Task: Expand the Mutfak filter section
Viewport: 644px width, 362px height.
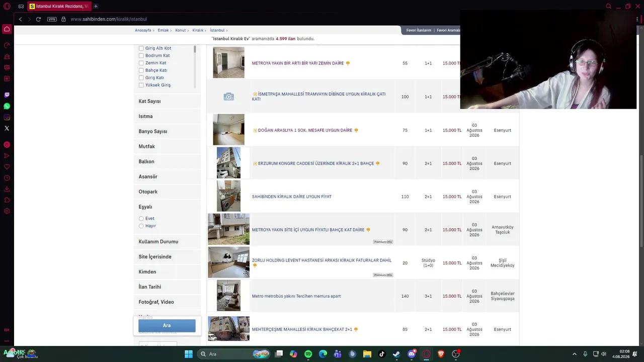Action: 167,146
